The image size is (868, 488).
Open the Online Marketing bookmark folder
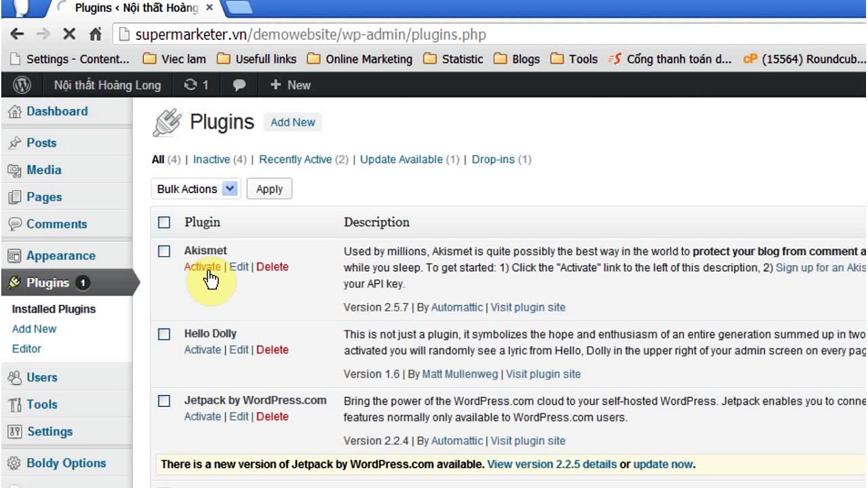click(359, 59)
